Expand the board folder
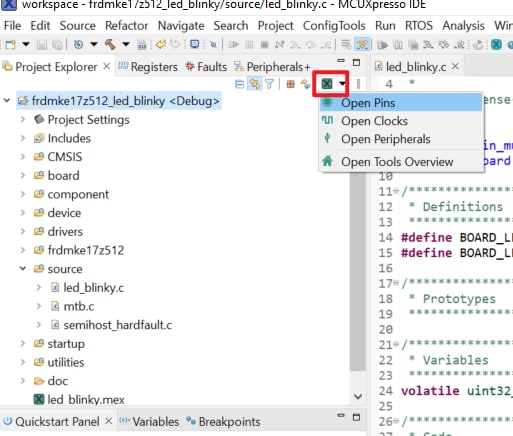Image resolution: width=513 pixels, height=436 pixels. tap(23, 175)
